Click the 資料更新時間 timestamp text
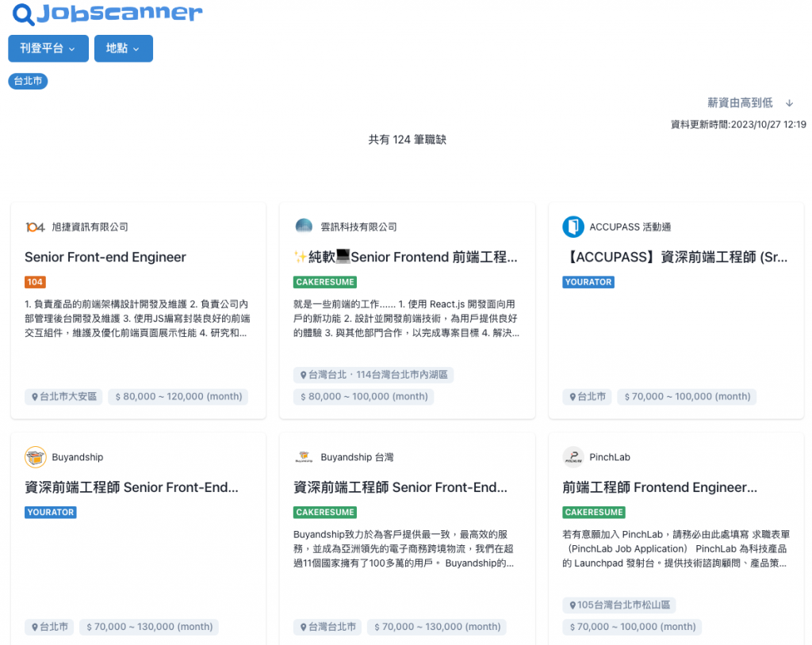812x645 pixels. 738,124
